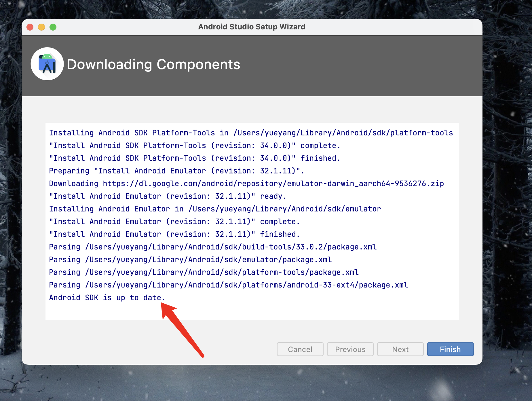Click 'Installing Android SDK Platform-Tools' log line
Screen dimensions: 532x401
[251, 133]
